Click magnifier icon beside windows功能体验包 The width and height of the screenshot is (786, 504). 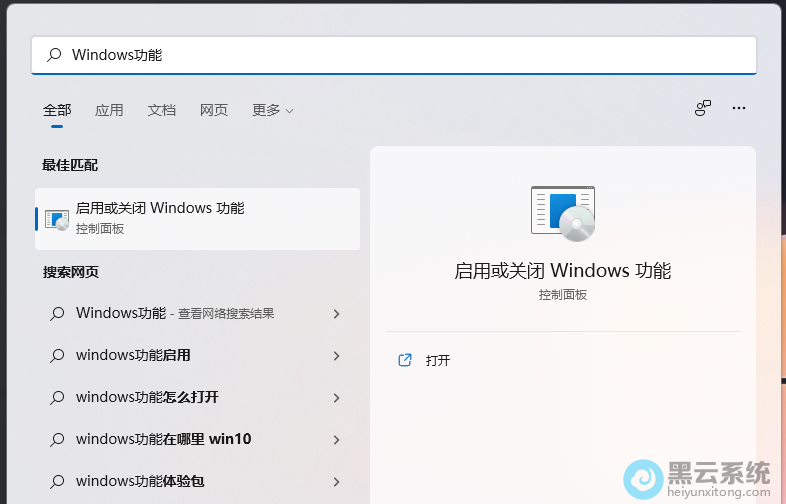pyautogui.click(x=57, y=482)
